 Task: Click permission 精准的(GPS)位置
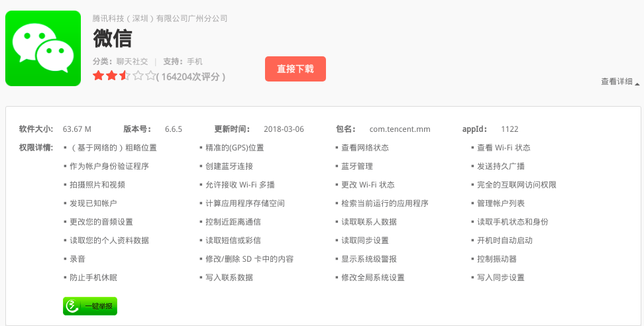pyautogui.click(x=235, y=148)
